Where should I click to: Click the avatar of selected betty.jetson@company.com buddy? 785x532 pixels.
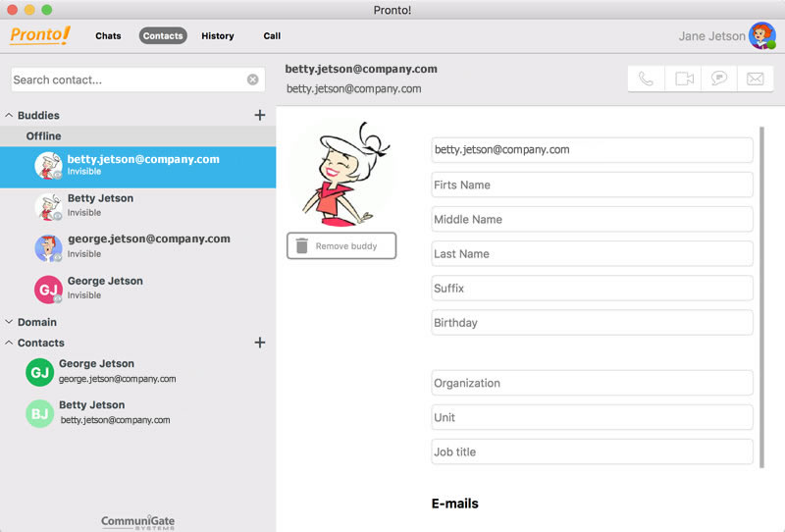coord(48,165)
